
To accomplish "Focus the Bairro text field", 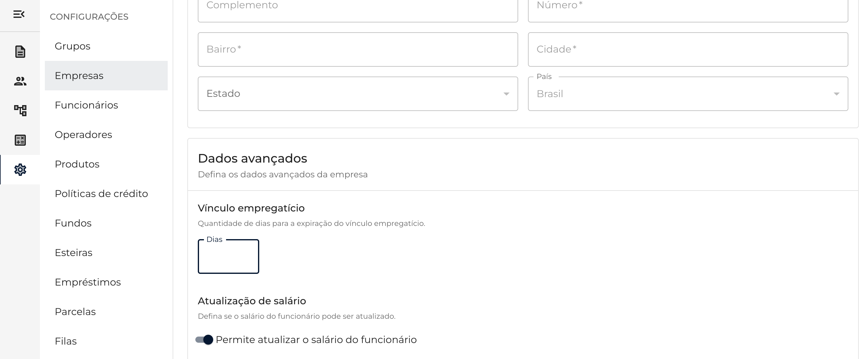I will coord(358,49).
